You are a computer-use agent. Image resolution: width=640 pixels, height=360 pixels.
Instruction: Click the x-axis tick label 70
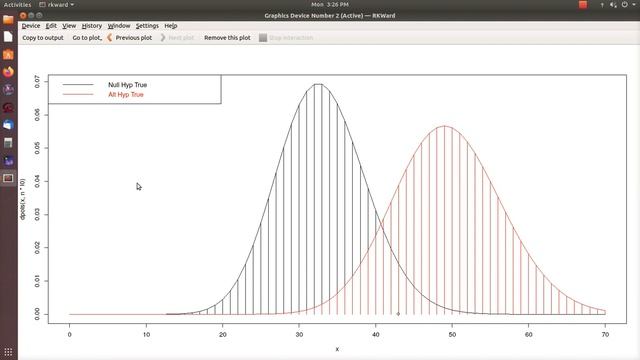pyautogui.click(x=605, y=335)
